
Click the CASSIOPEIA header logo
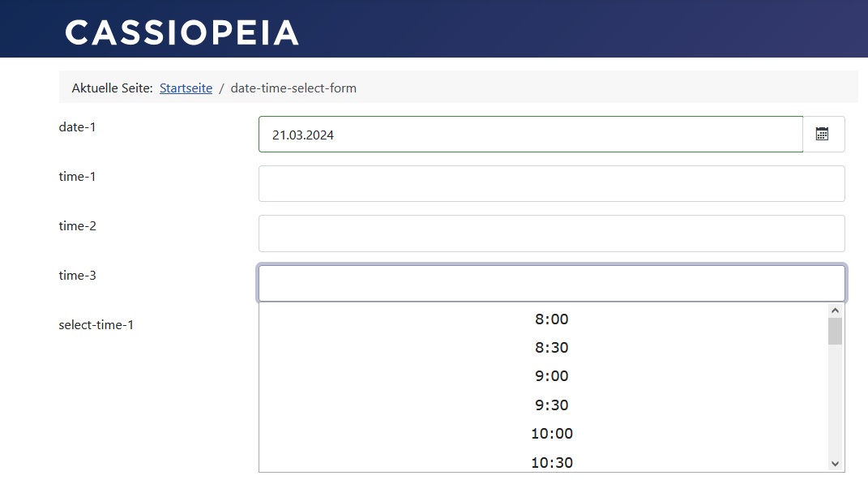point(182,32)
